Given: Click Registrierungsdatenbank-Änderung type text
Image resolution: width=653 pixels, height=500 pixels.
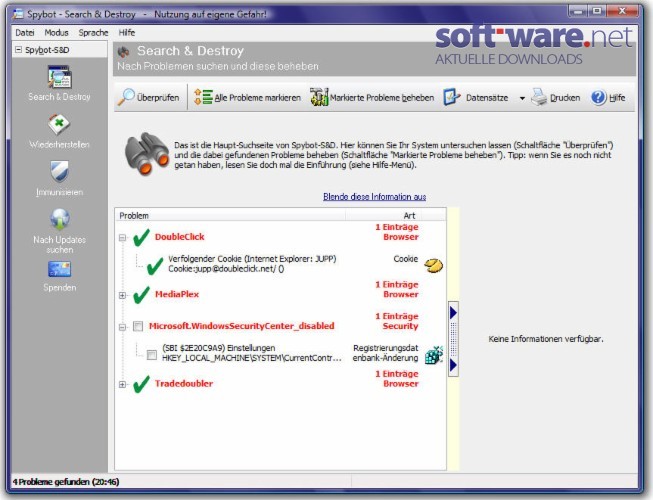Looking at the screenshot, I should pyautogui.click(x=385, y=353).
